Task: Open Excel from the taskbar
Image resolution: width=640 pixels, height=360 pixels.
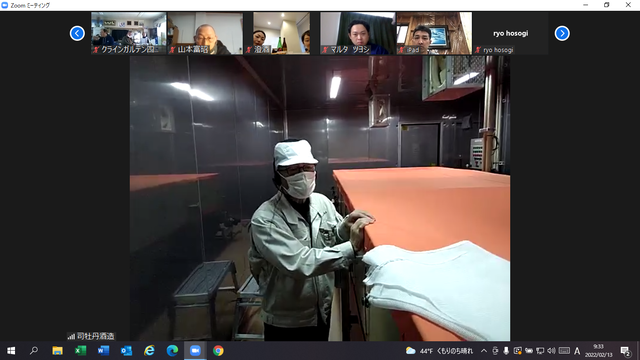Action: click(x=80, y=351)
